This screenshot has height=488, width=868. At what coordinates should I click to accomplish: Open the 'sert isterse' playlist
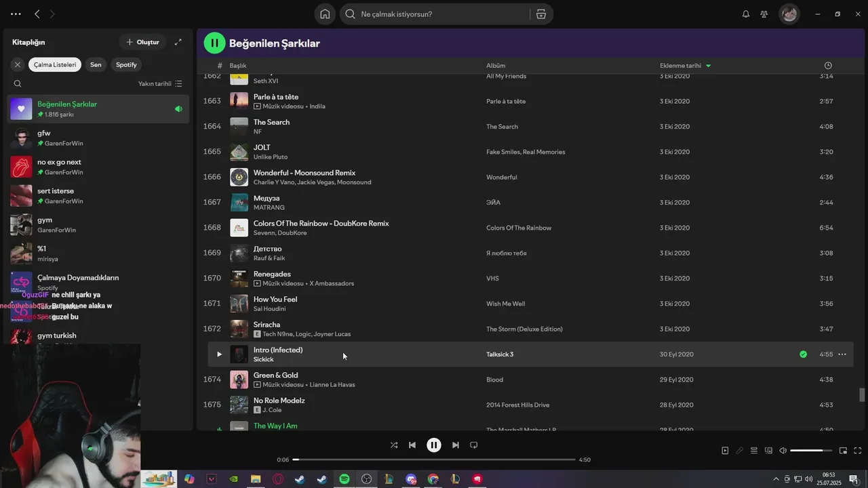[x=98, y=195]
